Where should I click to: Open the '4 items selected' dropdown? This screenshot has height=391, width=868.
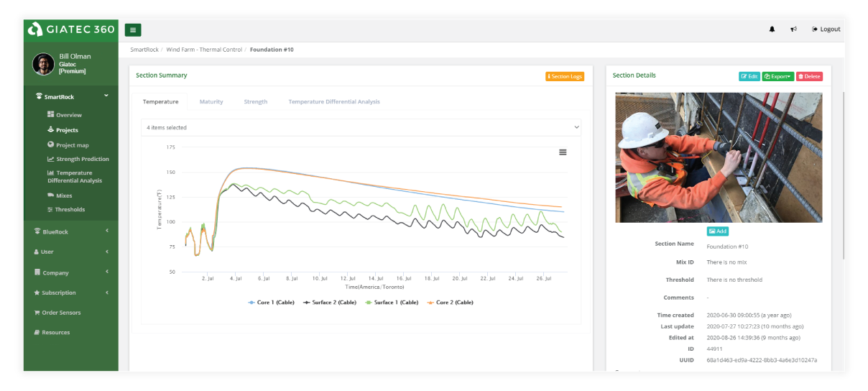pyautogui.click(x=361, y=128)
